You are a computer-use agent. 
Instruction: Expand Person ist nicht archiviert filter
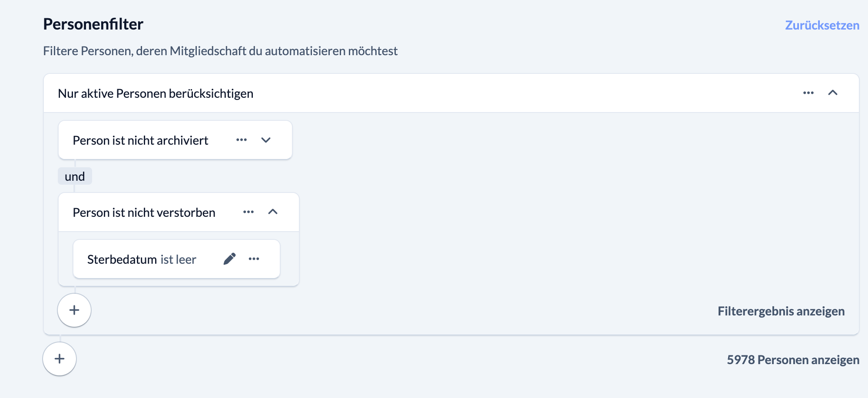tap(266, 140)
